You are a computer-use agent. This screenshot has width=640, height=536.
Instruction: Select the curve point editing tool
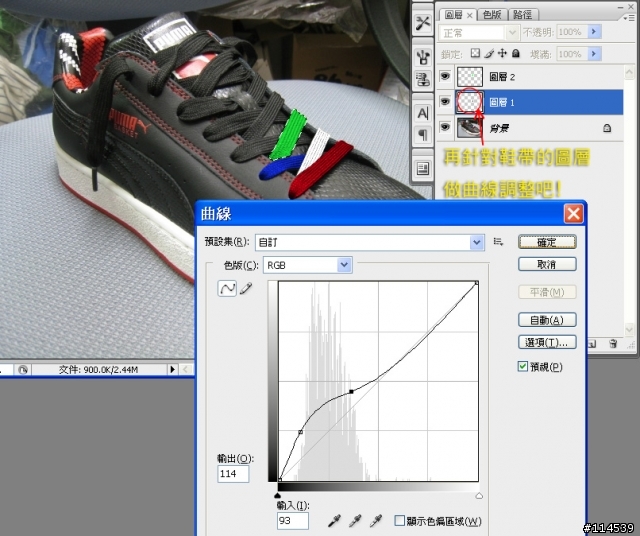click(226, 288)
